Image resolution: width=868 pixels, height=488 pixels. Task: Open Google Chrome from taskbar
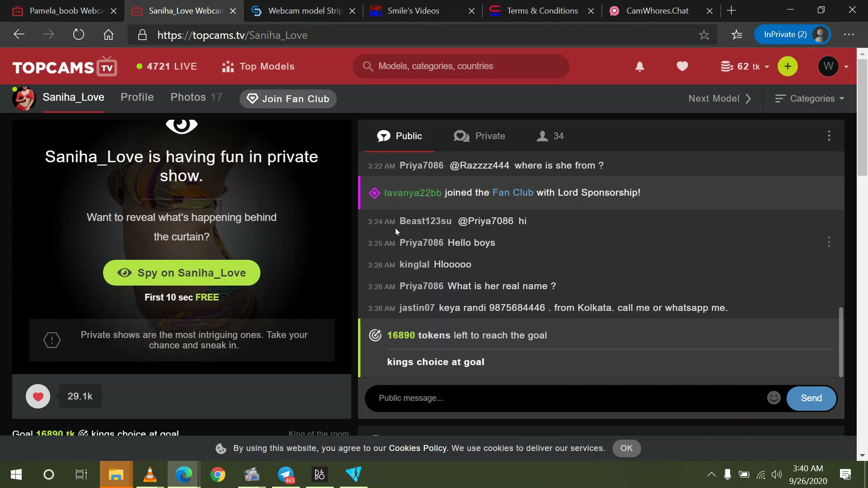tap(218, 474)
